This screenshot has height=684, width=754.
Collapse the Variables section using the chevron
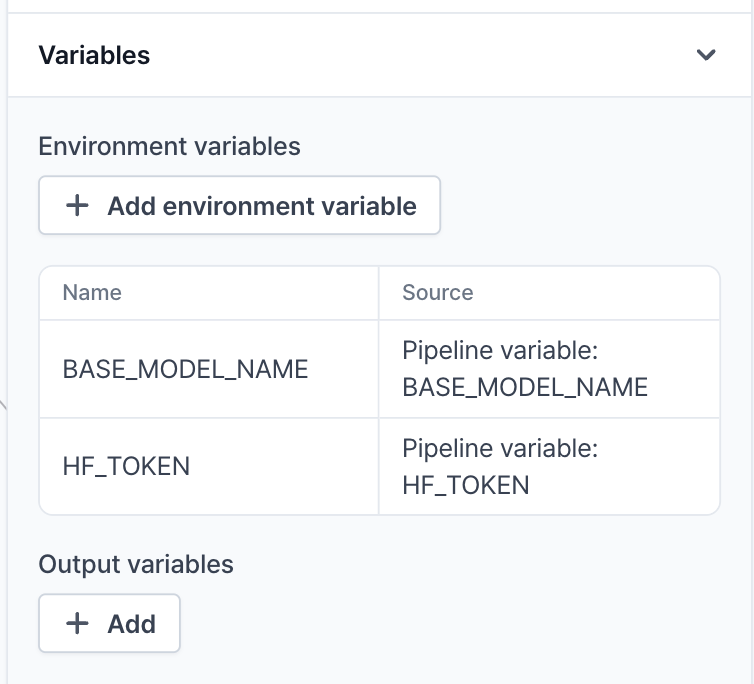(x=706, y=55)
